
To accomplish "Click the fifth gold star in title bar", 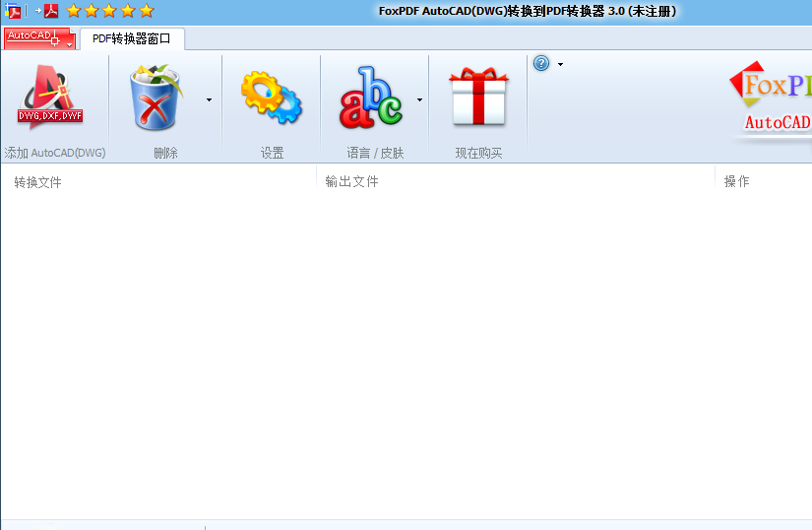I will pos(147,11).
